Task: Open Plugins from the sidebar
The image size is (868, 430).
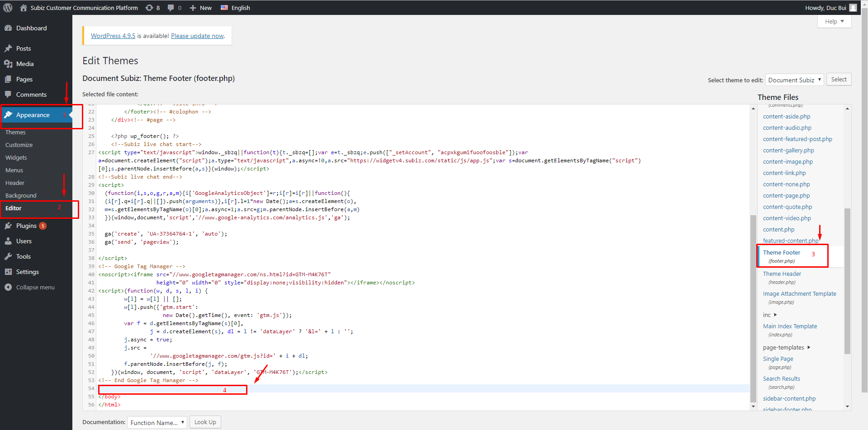Action: click(x=26, y=226)
